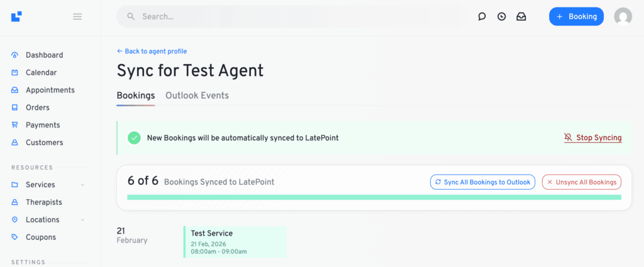This screenshot has height=267, width=644.
Task: Expand the Locations submenu arrow
Action: pyautogui.click(x=82, y=220)
